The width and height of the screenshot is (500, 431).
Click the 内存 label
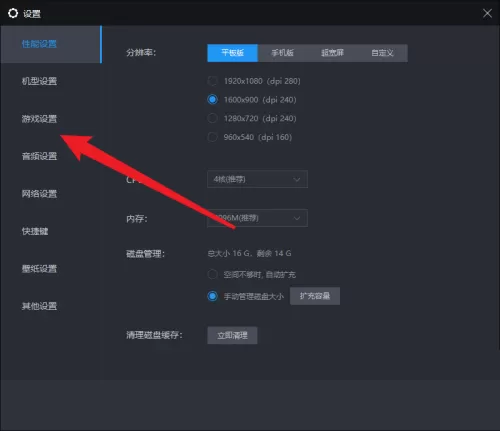[x=137, y=219]
